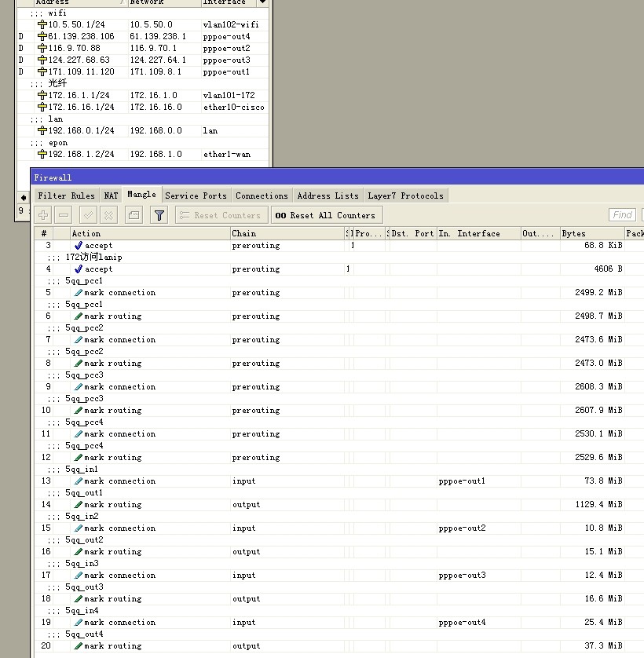Click the mark connection pencil icon on rule 5

(78, 293)
